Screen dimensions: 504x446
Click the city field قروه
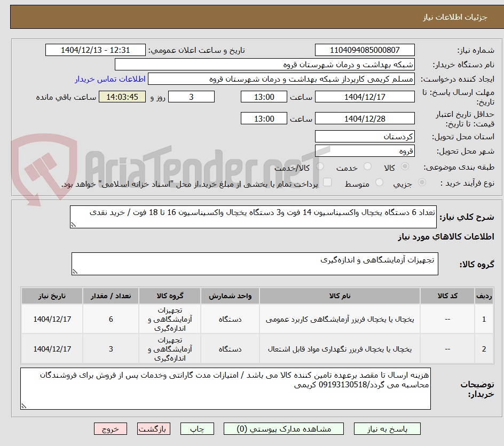pyautogui.click(x=365, y=151)
